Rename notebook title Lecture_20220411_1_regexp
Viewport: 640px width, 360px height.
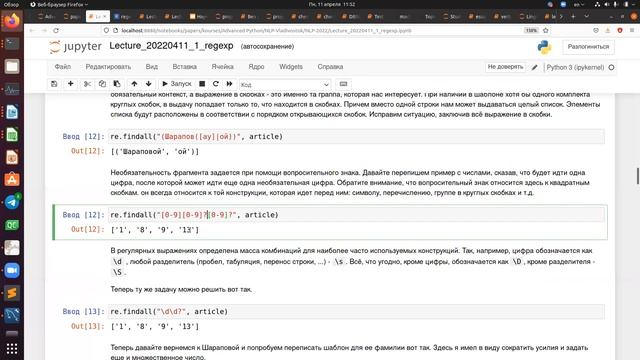pos(171,46)
